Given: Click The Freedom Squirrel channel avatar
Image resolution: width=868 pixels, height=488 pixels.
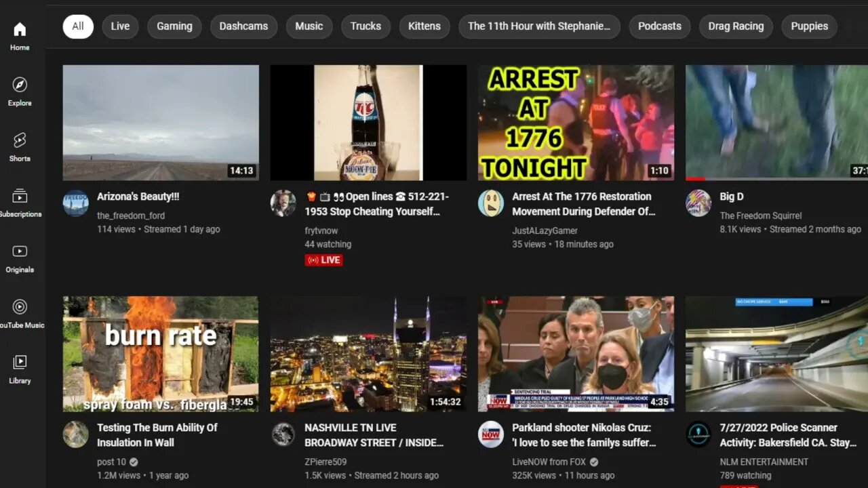Looking at the screenshot, I should [698, 203].
